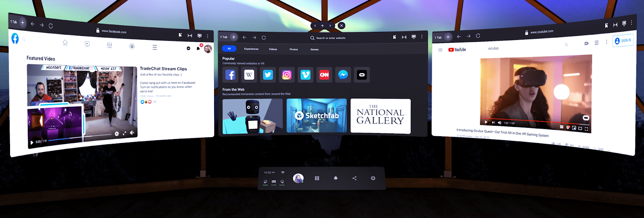Open profile avatar in system bar
The width and height of the screenshot is (644, 218).
coord(298,178)
